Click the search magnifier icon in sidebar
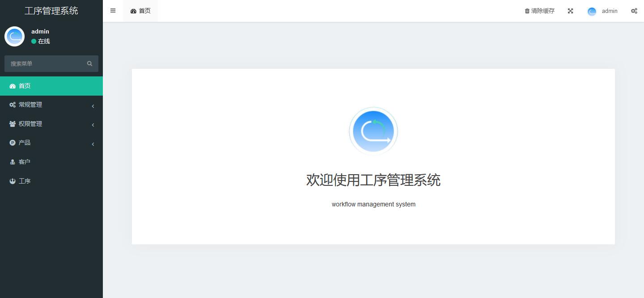Image resolution: width=644 pixels, height=298 pixels. click(x=89, y=63)
